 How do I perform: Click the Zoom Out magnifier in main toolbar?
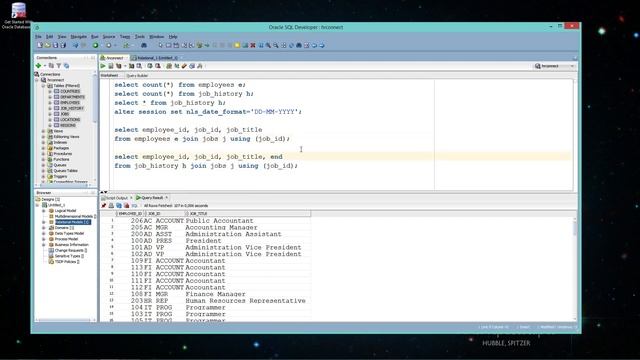pos(276,45)
